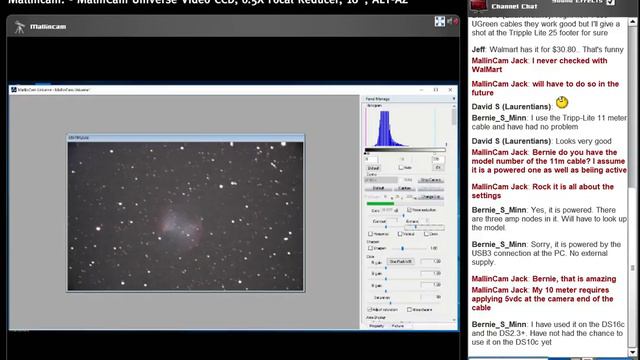Switch to the Picture tab
This screenshot has width=640, height=360.
[398, 326]
